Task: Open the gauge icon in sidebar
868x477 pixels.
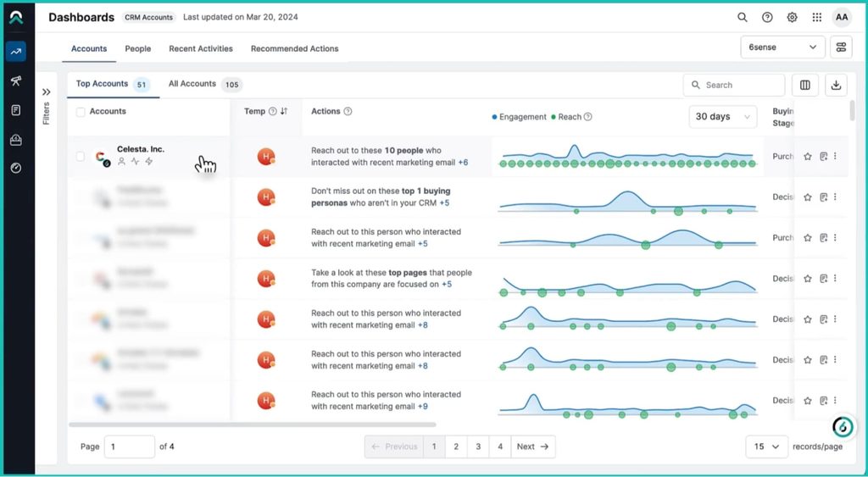Action: 16,168
